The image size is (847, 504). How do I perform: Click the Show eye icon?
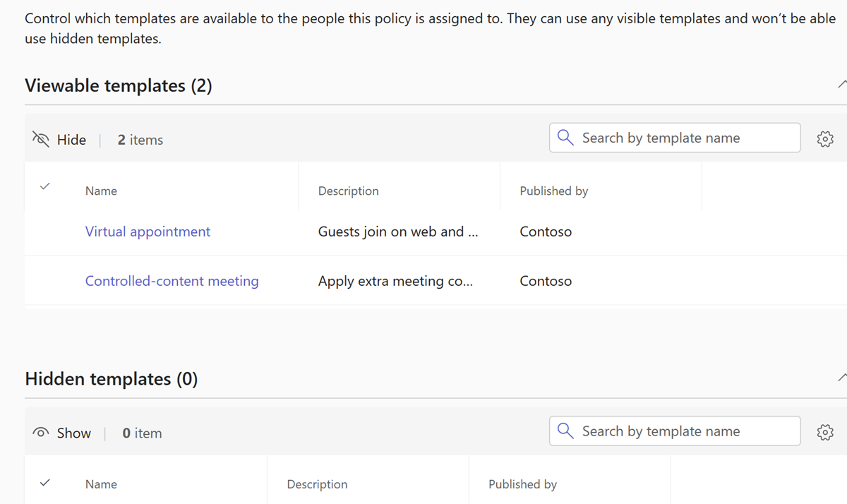click(41, 433)
